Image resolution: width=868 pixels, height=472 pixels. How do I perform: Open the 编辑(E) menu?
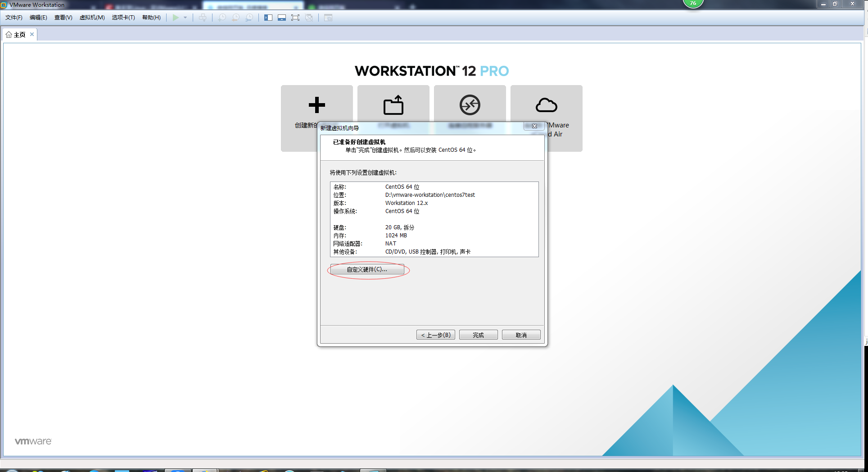38,18
